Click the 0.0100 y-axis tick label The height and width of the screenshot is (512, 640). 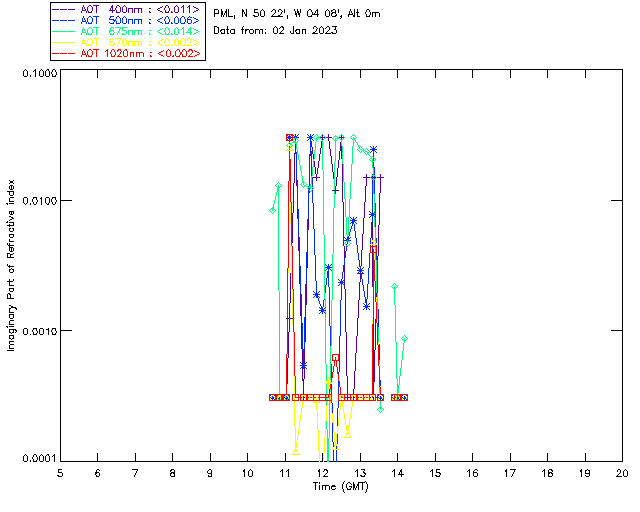point(40,201)
